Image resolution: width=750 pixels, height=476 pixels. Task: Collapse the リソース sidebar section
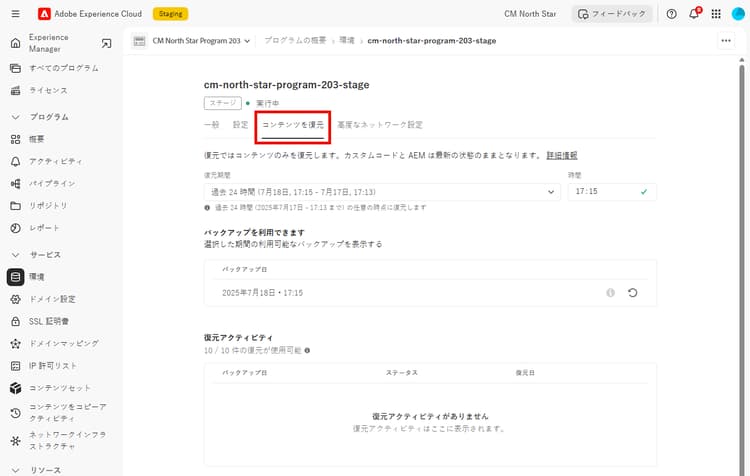point(15,470)
